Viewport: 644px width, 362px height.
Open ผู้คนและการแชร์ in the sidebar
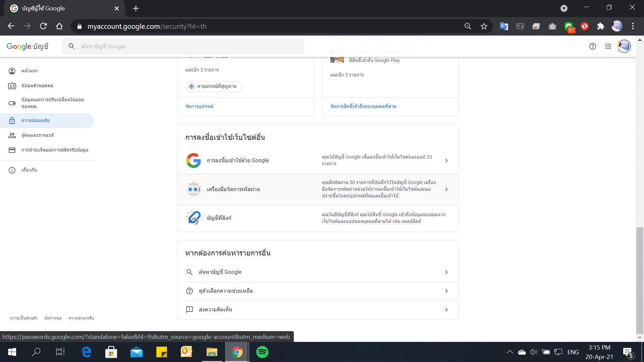tap(47, 135)
